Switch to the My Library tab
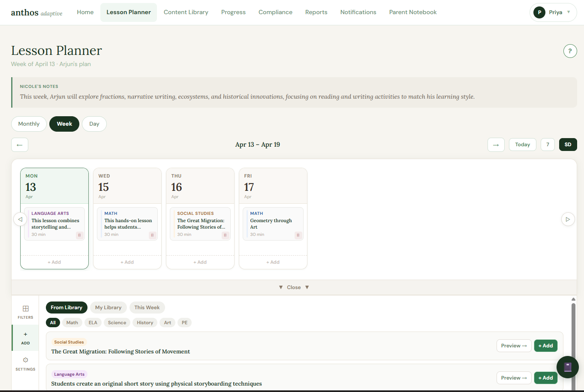This screenshot has height=392, width=584. click(108, 307)
